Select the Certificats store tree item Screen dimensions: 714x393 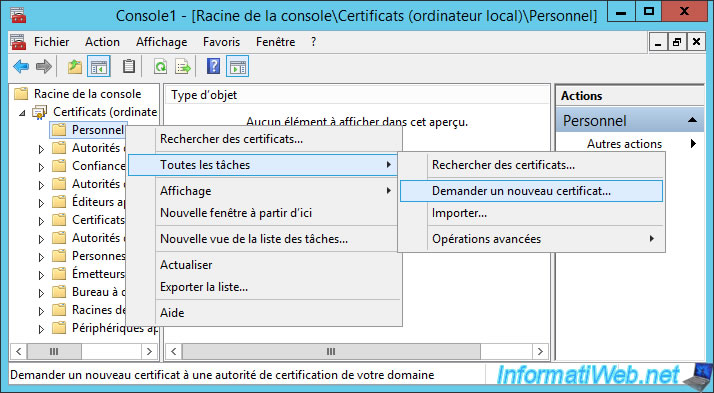point(98,220)
